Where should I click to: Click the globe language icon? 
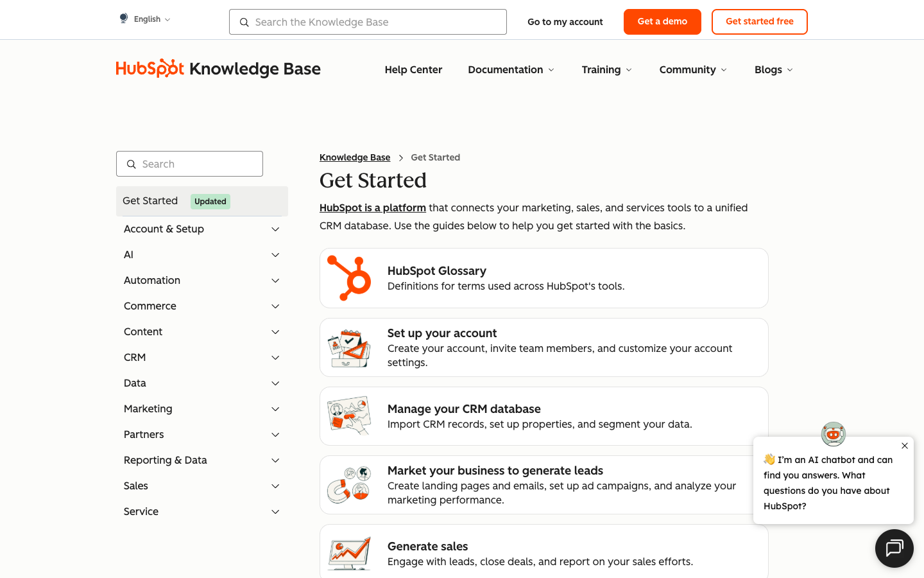click(124, 19)
